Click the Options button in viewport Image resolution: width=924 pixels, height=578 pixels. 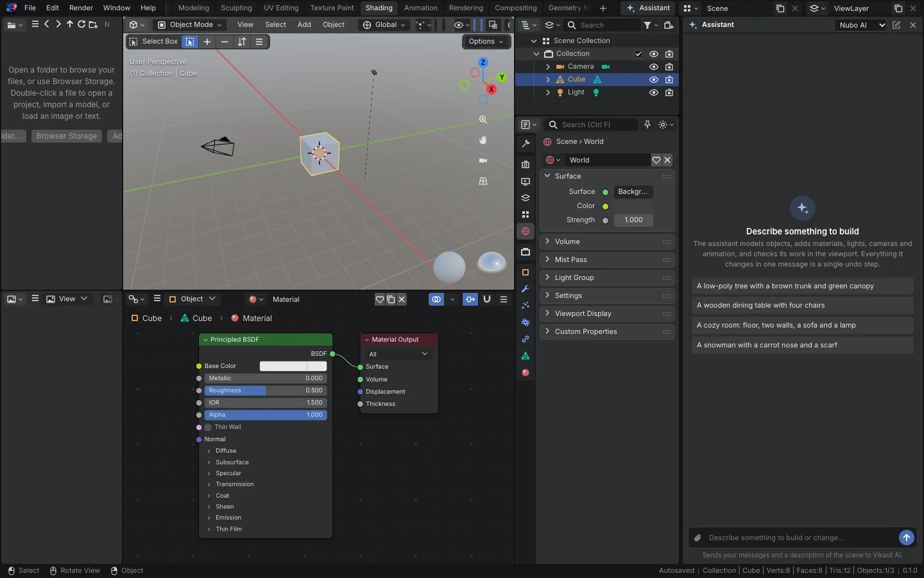[x=486, y=41]
